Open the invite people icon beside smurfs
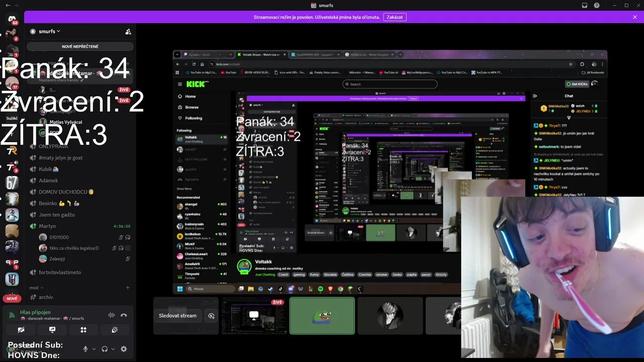Screen dimensions: 644x362 (x=128, y=32)
